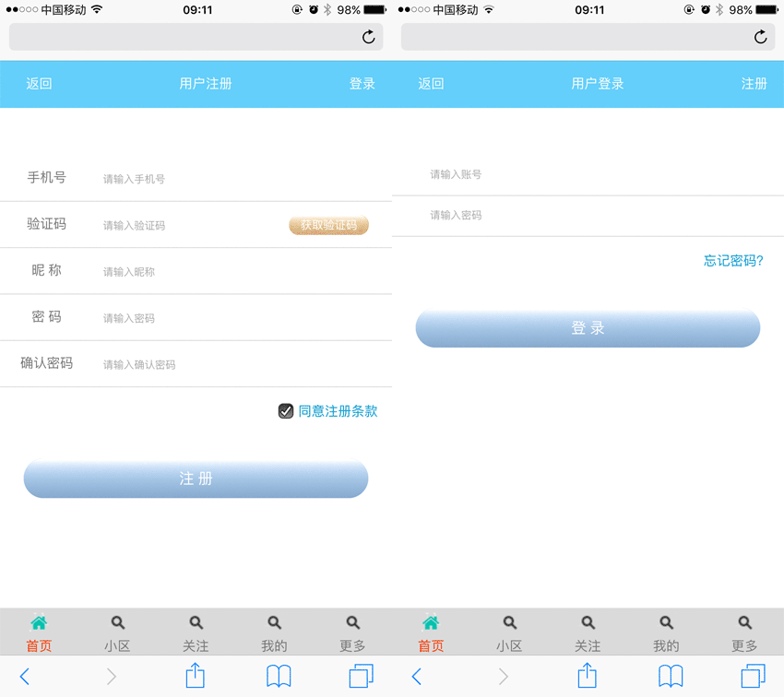Switch to 我的 tab on login screen
The width and height of the screenshot is (784, 697).
click(666, 632)
